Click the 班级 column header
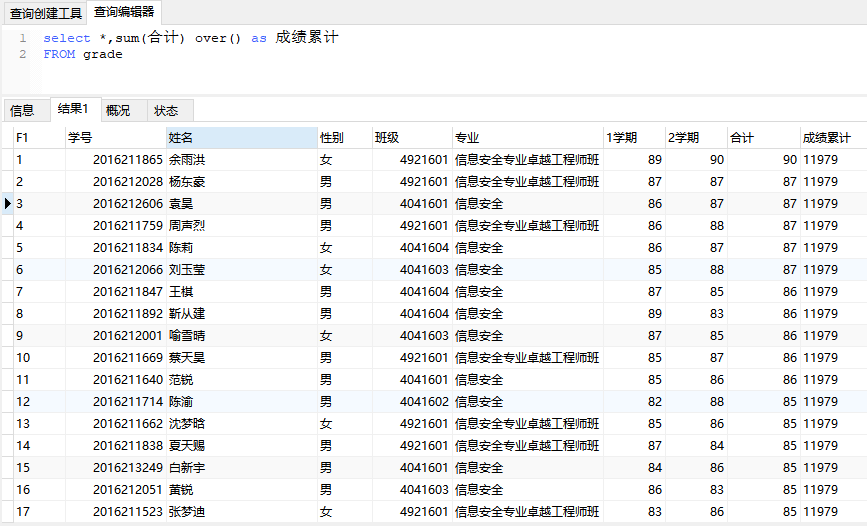Image resolution: width=867 pixels, height=526 pixels. 412,138
